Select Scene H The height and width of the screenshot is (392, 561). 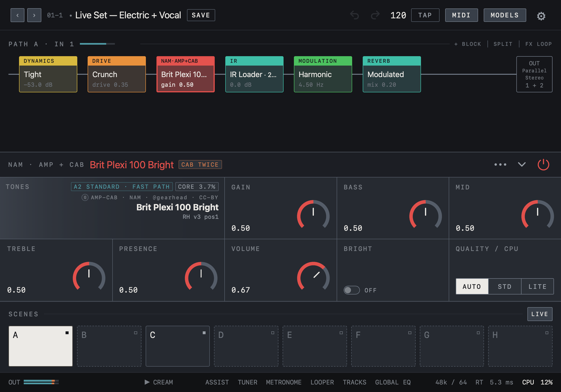point(520,346)
